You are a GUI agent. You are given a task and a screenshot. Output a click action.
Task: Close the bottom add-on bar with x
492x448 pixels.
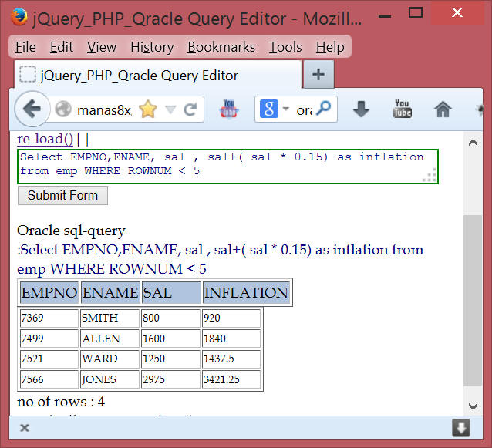25,428
